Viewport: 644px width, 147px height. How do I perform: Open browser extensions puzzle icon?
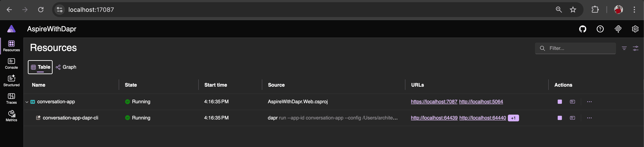[x=595, y=10]
